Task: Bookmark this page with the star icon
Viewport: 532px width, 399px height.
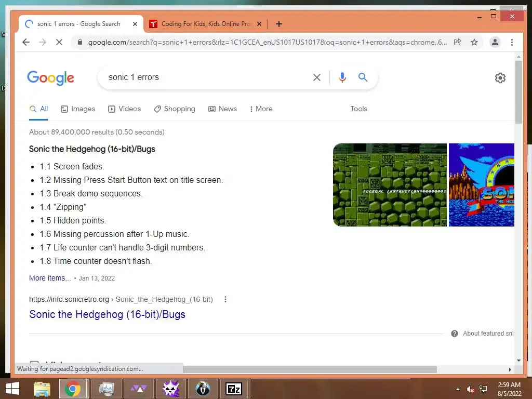Action: pyautogui.click(x=474, y=42)
